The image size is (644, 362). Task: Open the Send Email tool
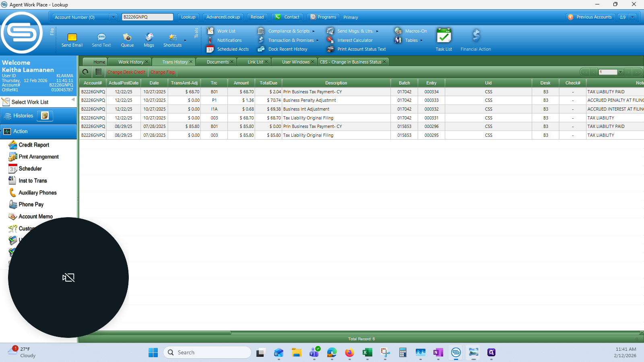72,40
